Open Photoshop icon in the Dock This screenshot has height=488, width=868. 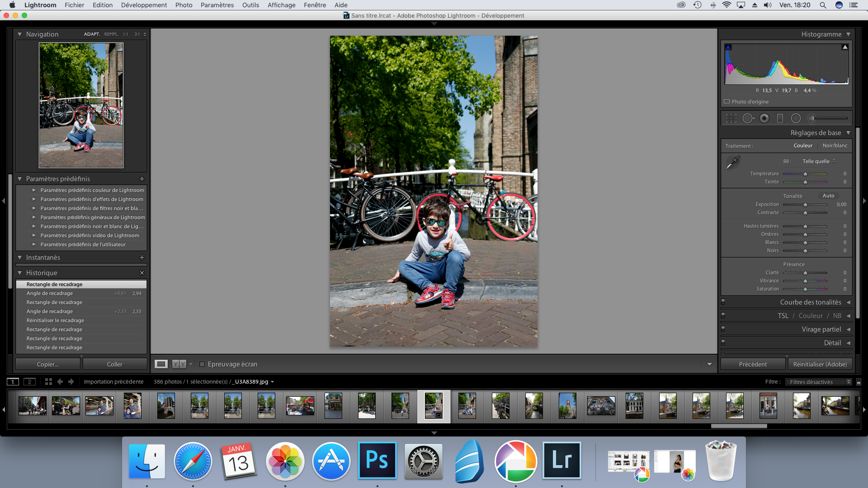point(377,460)
